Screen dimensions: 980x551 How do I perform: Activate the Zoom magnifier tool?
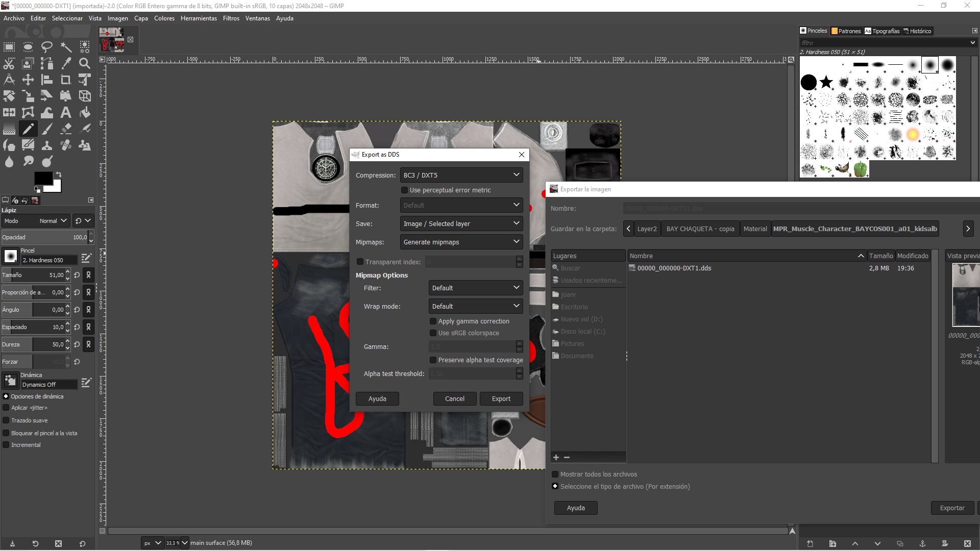85,63
